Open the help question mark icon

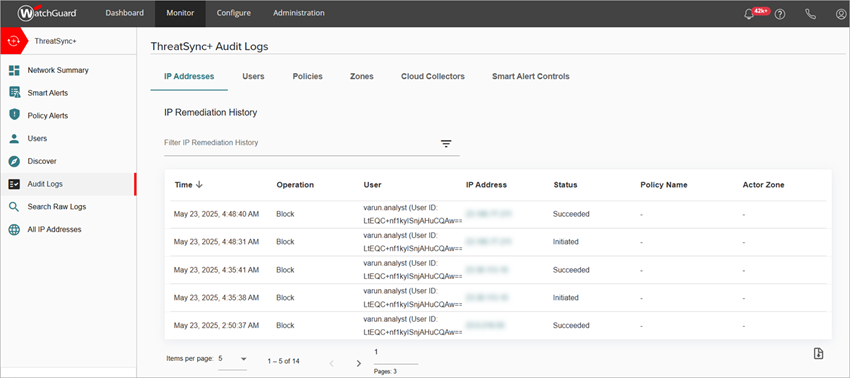point(780,14)
